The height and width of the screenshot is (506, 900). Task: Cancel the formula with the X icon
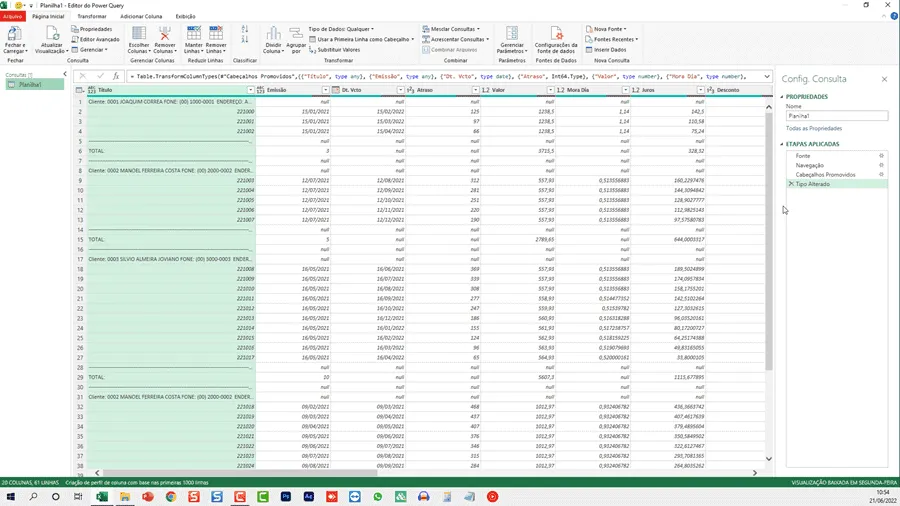point(83,76)
